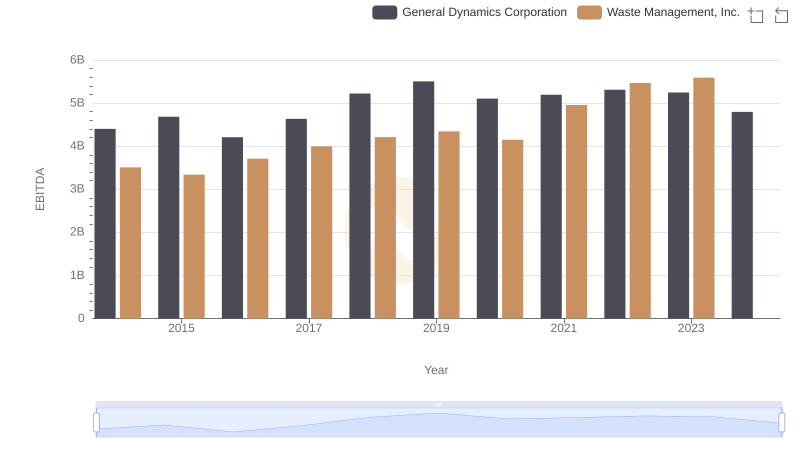Select General Dynamics bar for 2016
Screen dimensions: 800x461
[x=233, y=228]
